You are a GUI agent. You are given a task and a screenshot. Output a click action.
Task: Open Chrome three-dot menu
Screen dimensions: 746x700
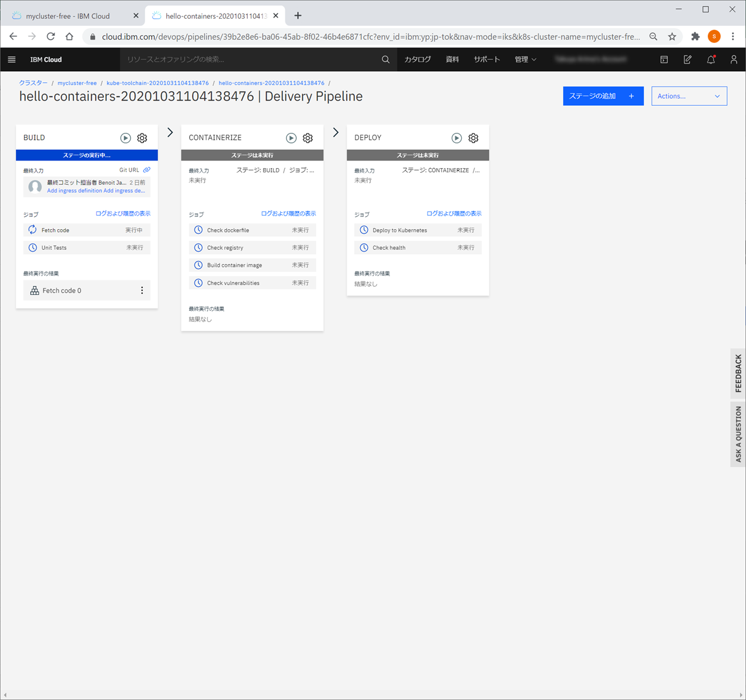pyautogui.click(x=732, y=36)
